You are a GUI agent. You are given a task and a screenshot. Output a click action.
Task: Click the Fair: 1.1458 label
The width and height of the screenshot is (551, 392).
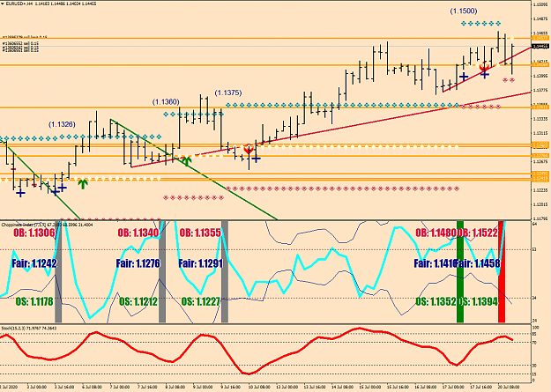[479, 263]
